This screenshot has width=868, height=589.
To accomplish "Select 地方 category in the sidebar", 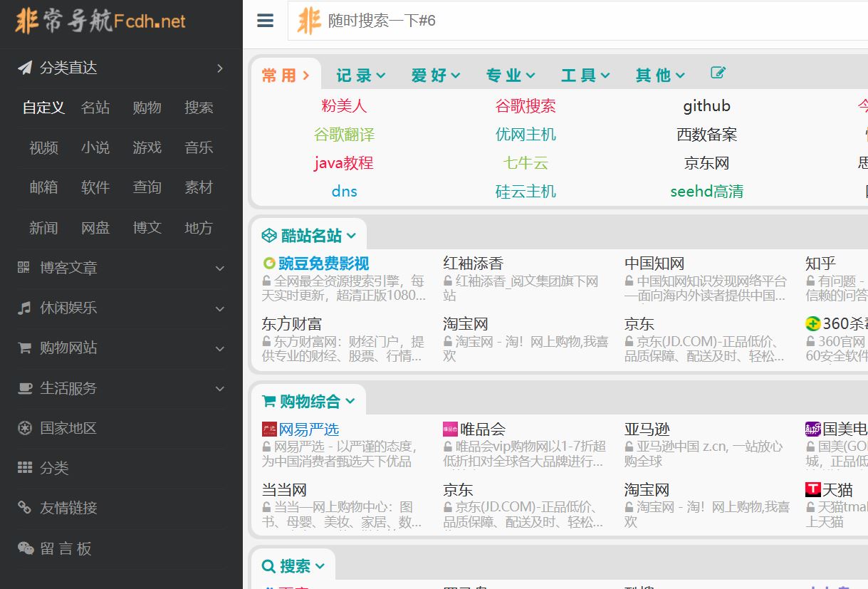I will click(199, 228).
